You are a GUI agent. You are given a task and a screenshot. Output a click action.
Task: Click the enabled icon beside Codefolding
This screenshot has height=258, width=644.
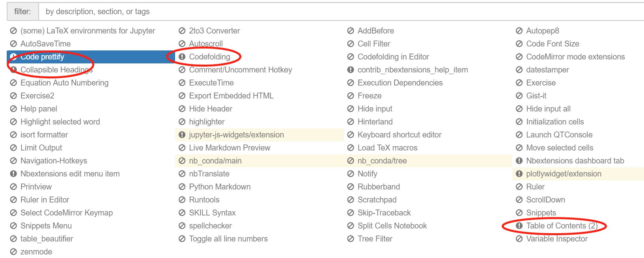(x=182, y=57)
